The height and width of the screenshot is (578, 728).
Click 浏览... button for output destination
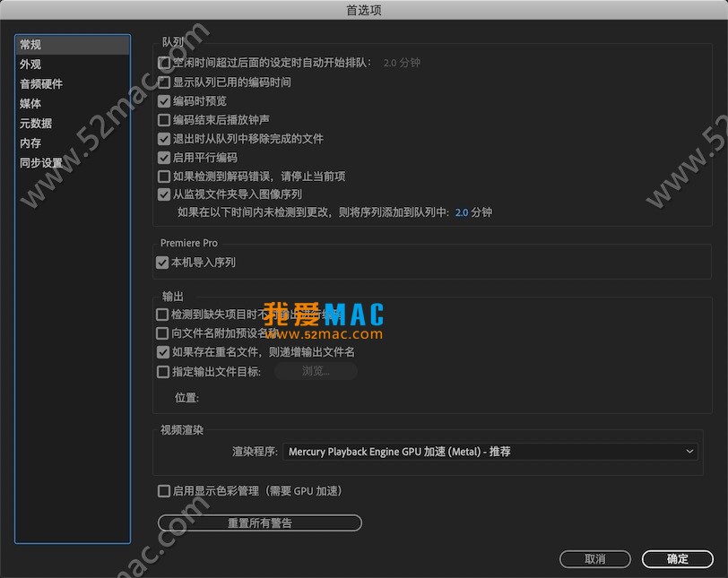coord(316,371)
